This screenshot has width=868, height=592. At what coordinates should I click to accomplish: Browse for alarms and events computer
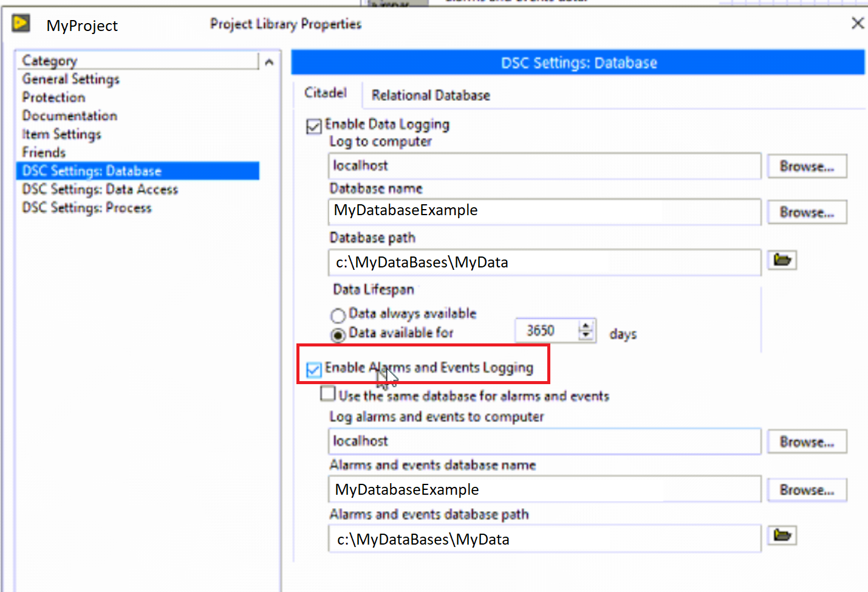[x=807, y=442]
